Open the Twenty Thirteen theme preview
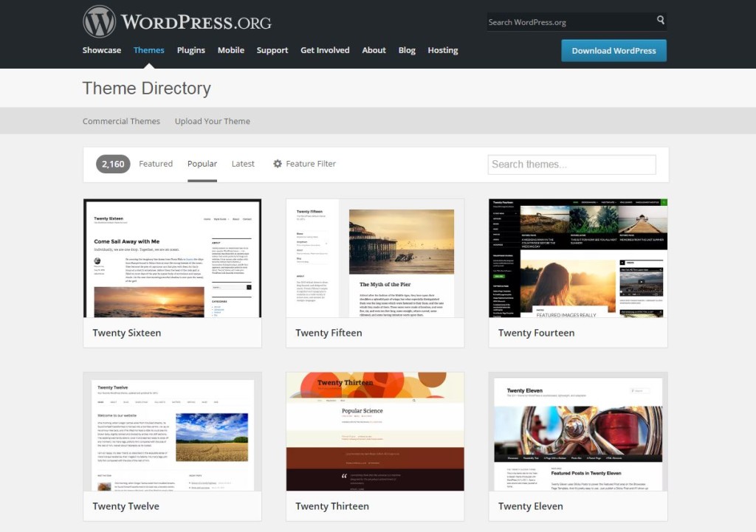 coord(375,432)
